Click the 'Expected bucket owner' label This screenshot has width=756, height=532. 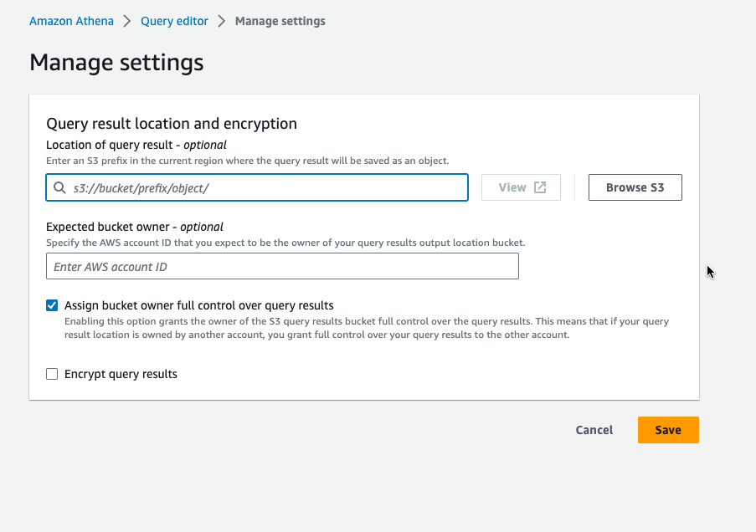coord(134,227)
